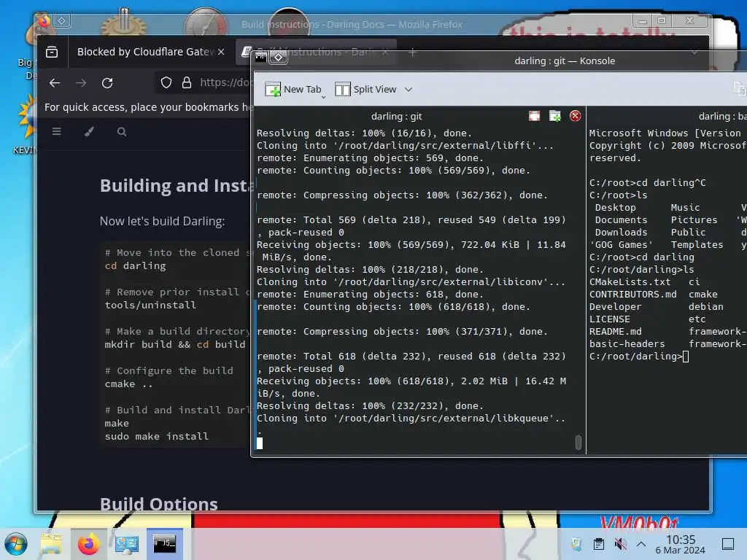This screenshot has width=747, height=560.
Task: Click 'CONTRIBUTORS.md' in the right terminal
Action: pos(632,295)
